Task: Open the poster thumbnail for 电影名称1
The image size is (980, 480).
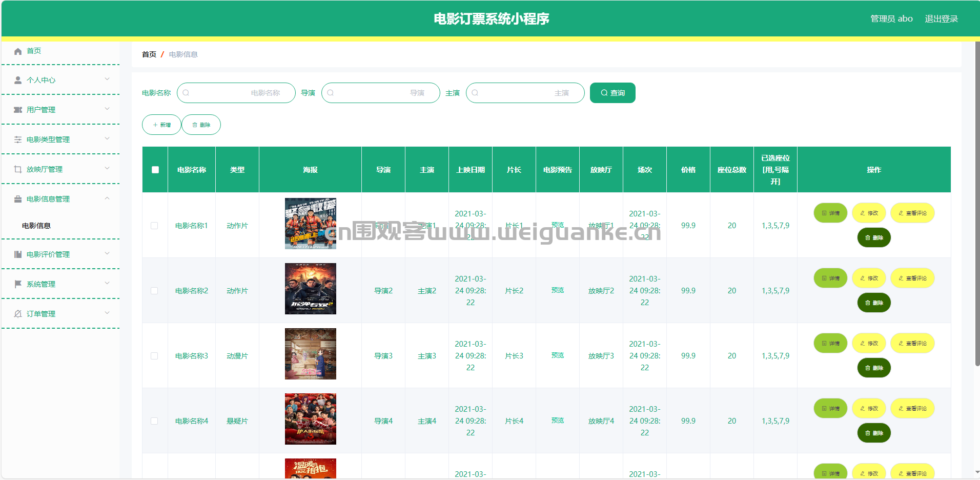Action: pos(311,224)
